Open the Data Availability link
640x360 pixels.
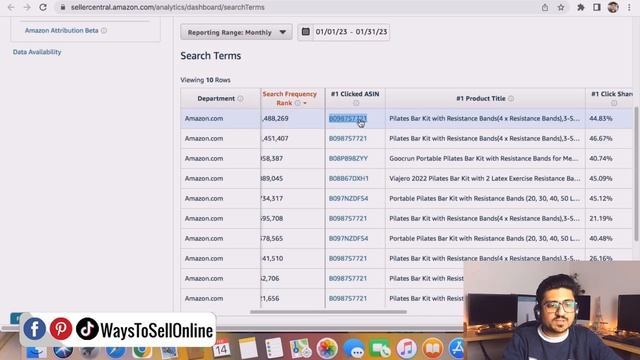[37, 52]
